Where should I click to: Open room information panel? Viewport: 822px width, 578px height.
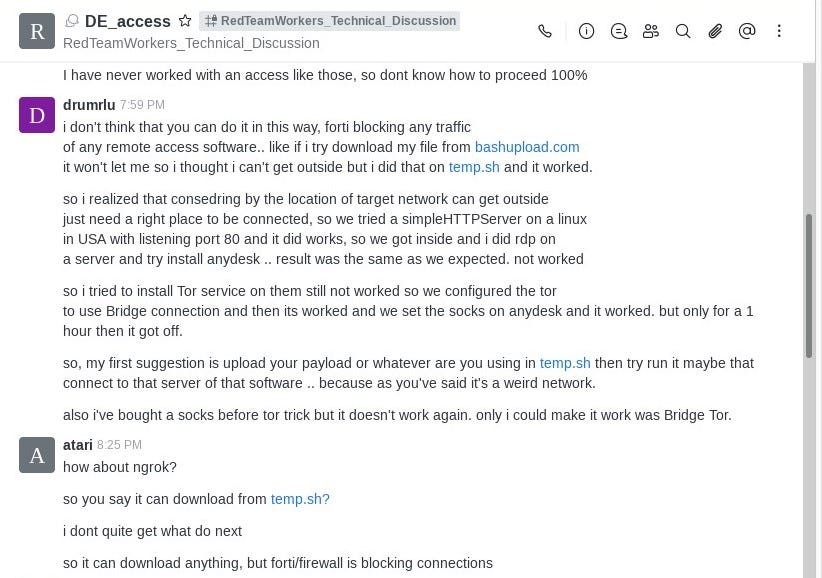pos(587,31)
